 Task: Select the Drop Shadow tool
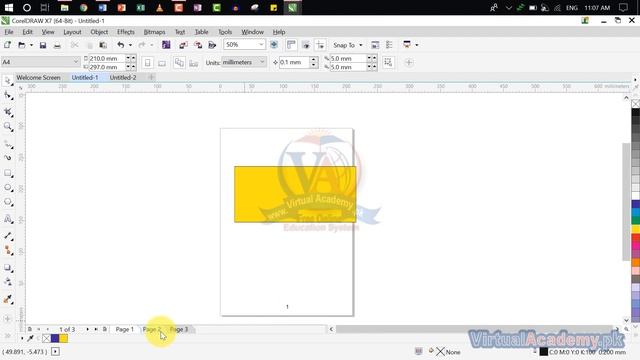(7, 268)
